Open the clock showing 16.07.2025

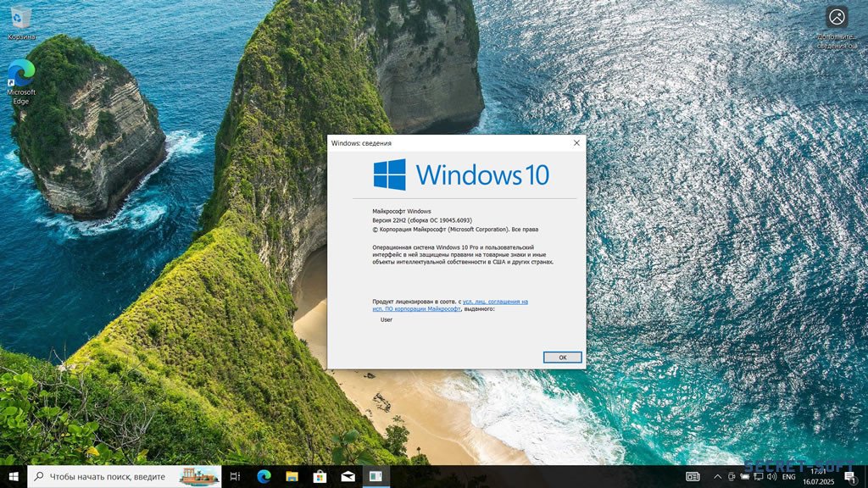818,476
